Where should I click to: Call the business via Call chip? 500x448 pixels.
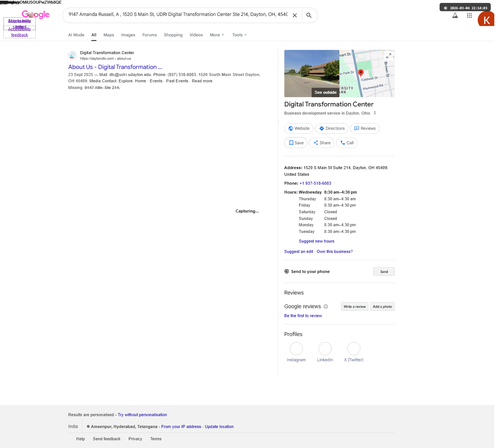(347, 143)
